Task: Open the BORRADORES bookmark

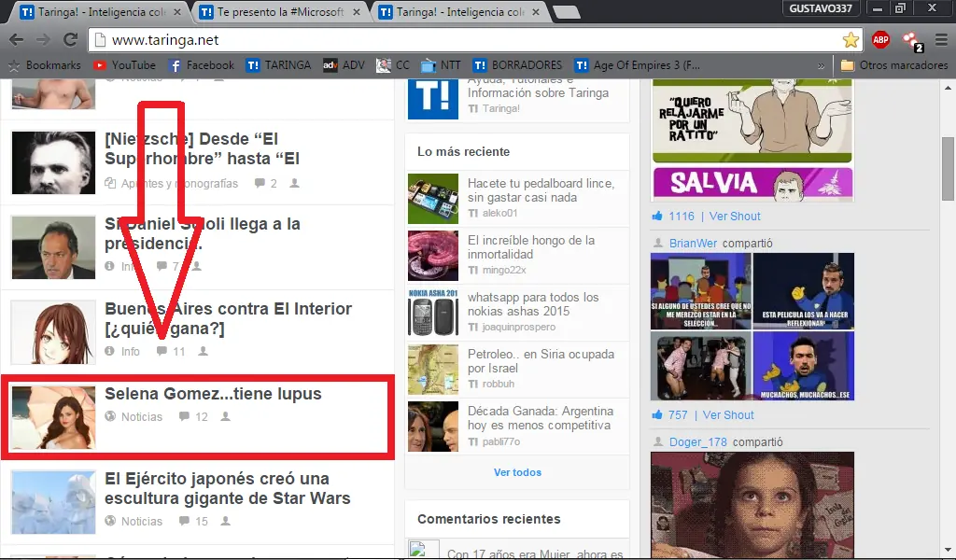Action: coord(517,65)
